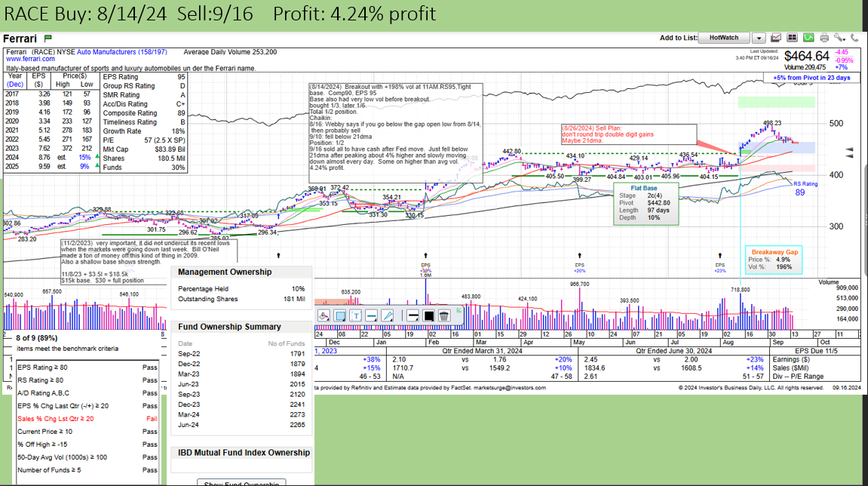Image resolution: width=868 pixels, height=486 pixels.
Task: Click the Breakaway Gap info box
Action: tap(773, 260)
